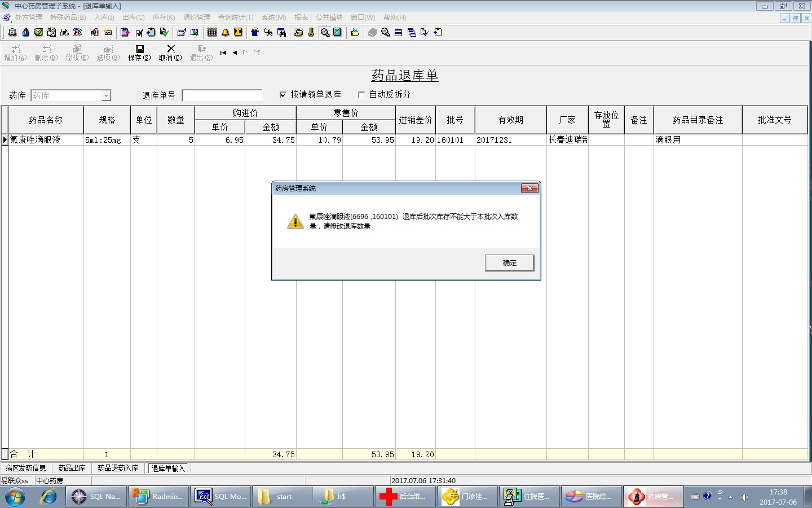
Task: Click the batch number cell 160101
Action: [455, 140]
